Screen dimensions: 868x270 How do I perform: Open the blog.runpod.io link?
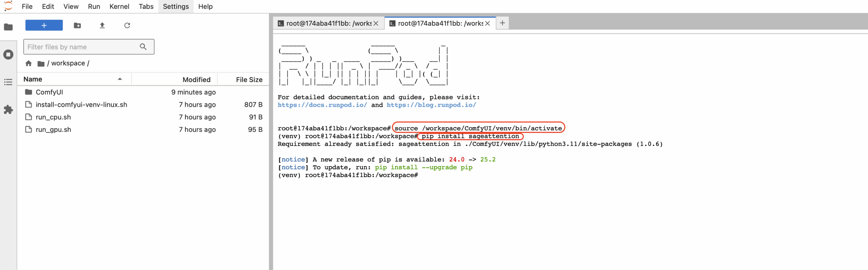[x=431, y=105]
